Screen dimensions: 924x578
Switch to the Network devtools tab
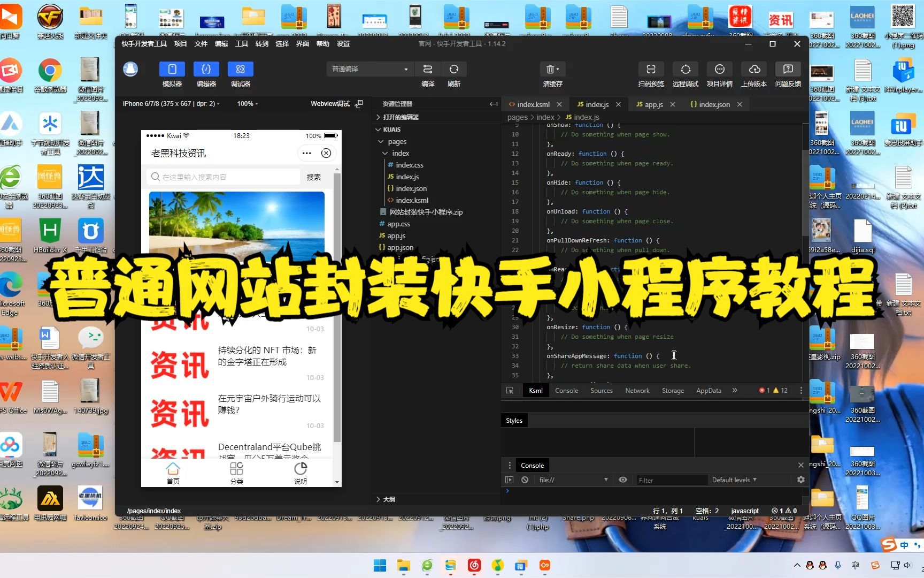[637, 391]
